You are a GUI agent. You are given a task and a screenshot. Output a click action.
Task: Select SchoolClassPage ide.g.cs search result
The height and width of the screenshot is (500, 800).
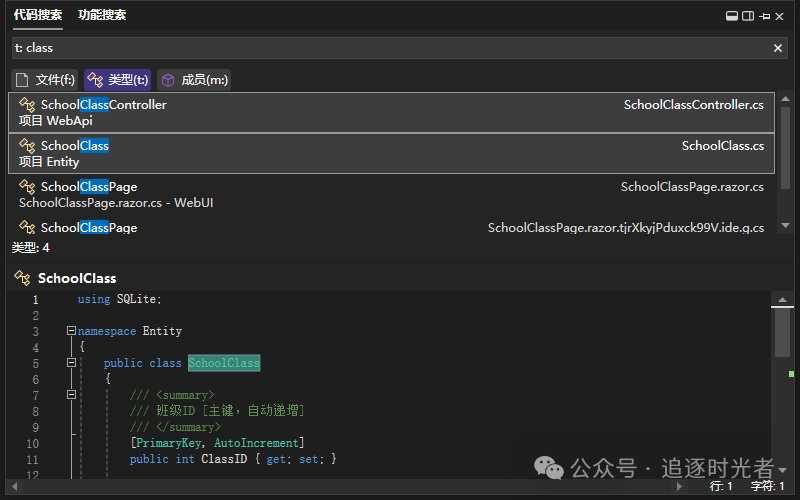391,226
